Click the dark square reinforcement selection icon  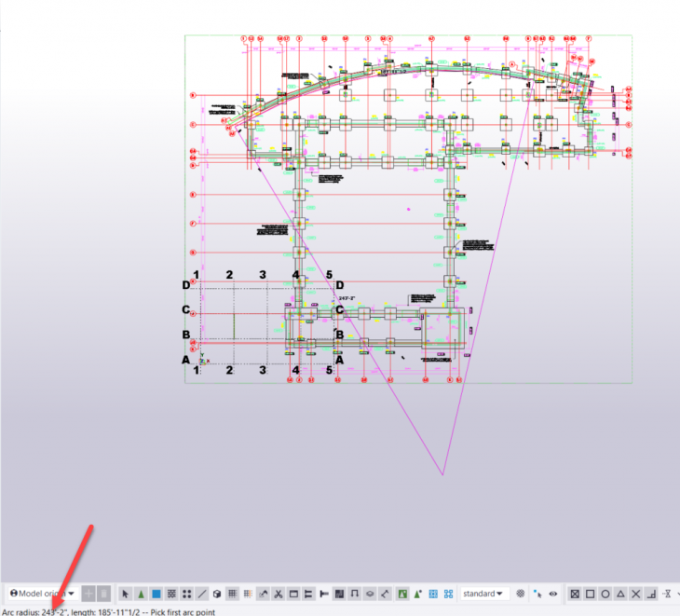(340, 594)
